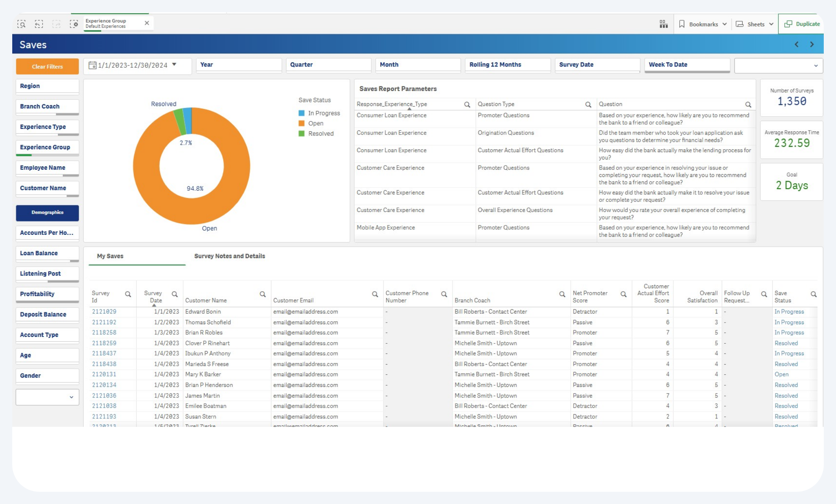Search the Response_Experience_Type column
This screenshot has width=836, height=504.
pyautogui.click(x=467, y=104)
